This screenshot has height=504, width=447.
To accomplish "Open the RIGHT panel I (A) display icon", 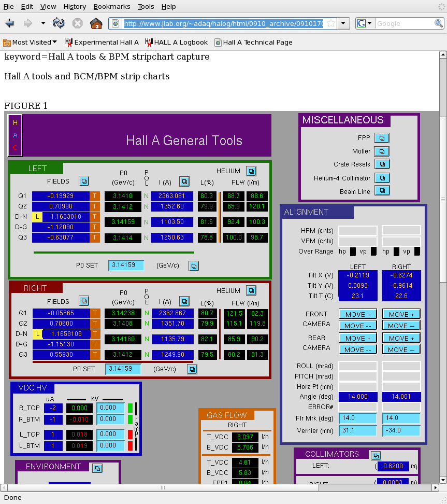I will click(x=184, y=301).
